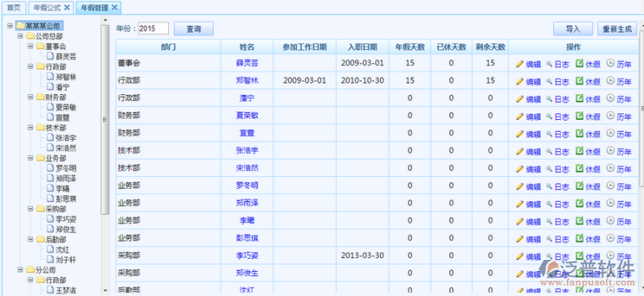This screenshot has height=296, width=644.
Task: Open the 历年 clock icon in 彭思琪's row
Action: pyautogui.click(x=610, y=238)
